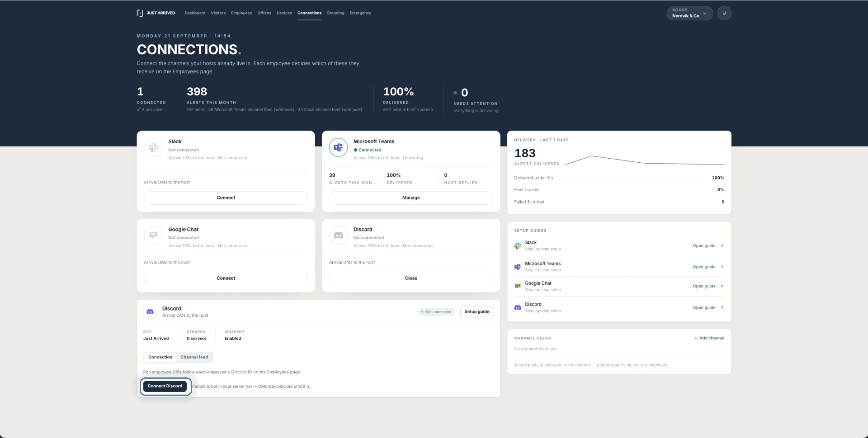Viewport: 868px width, 438px height.
Task: Click the Slack card logo icon
Action: pyautogui.click(x=153, y=147)
